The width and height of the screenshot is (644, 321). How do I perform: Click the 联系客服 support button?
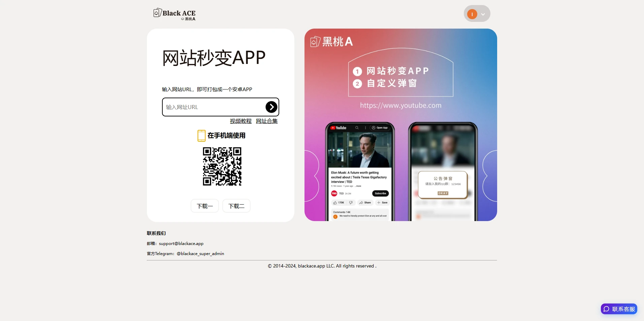click(619, 309)
